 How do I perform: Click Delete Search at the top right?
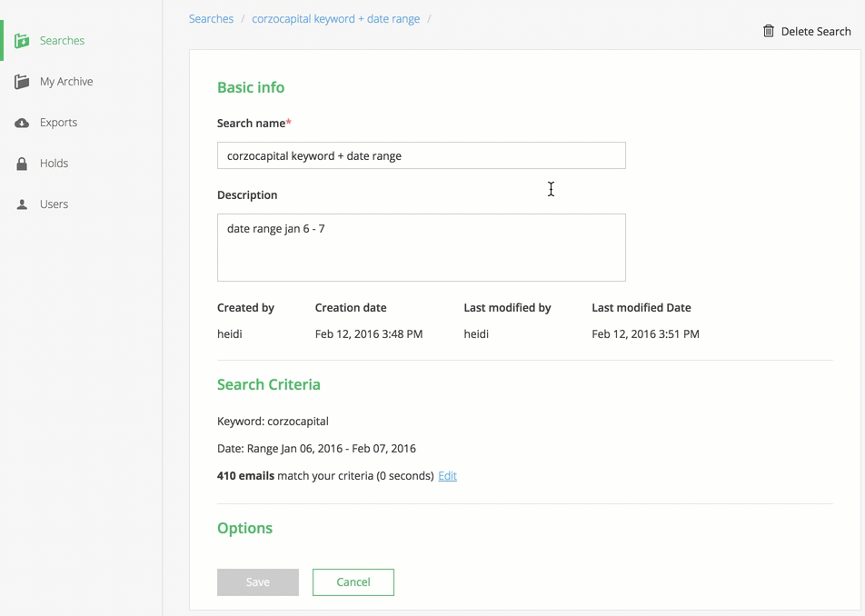pyautogui.click(x=813, y=30)
